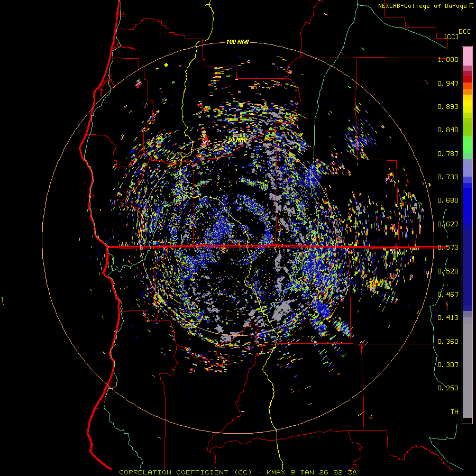Click the 0.733 scale value
The height and width of the screenshot is (476, 476).
pos(448,177)
